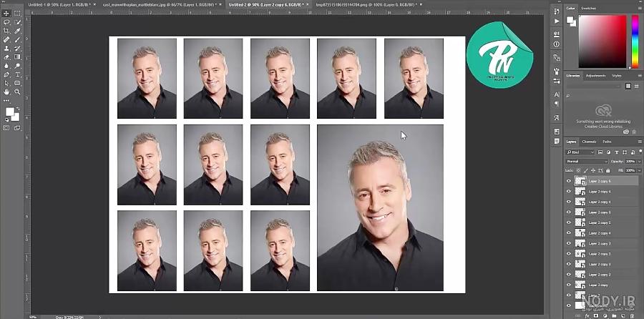Open the library selection dropdown

pyautogui.click(x=594, y=87)
